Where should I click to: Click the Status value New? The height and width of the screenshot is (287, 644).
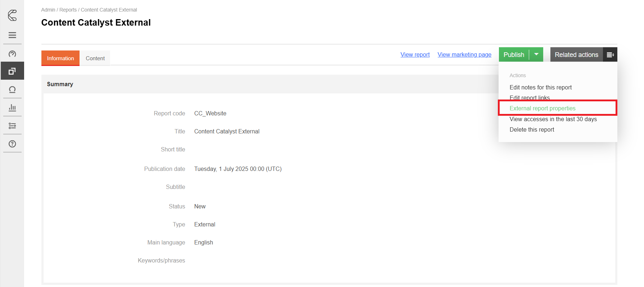click(200, 206)
